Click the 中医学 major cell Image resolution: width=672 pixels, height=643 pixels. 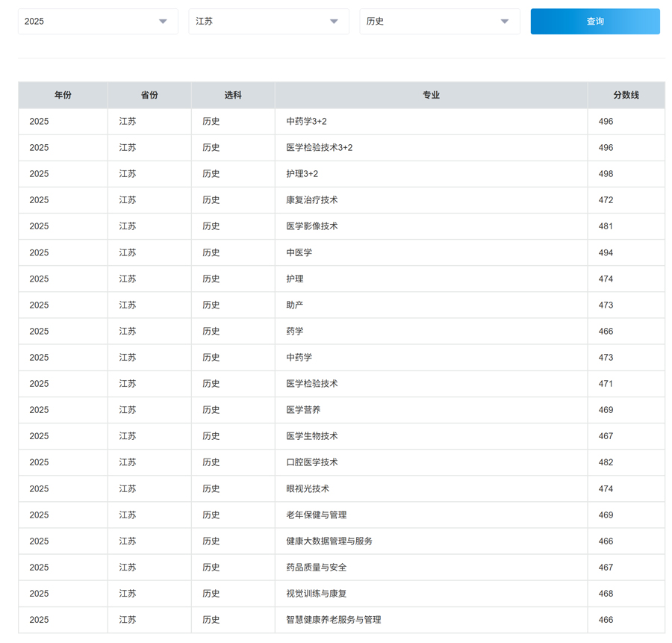(299, 252)
